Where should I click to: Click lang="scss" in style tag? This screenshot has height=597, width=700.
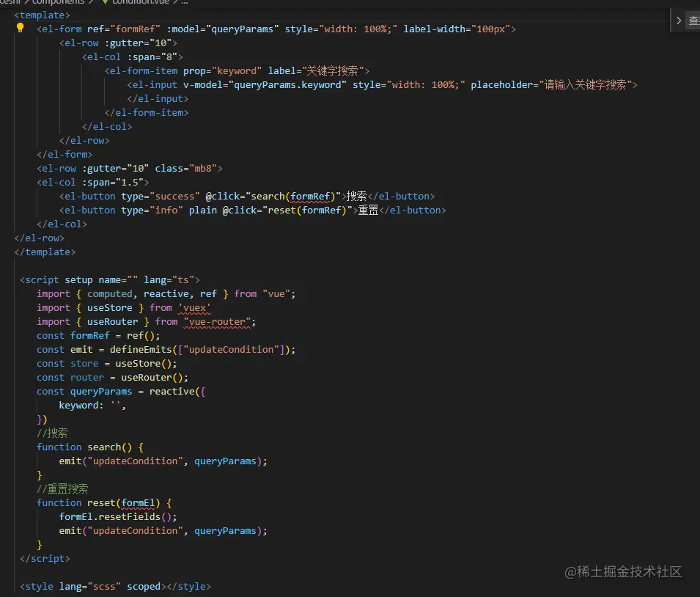coord(90,586)
